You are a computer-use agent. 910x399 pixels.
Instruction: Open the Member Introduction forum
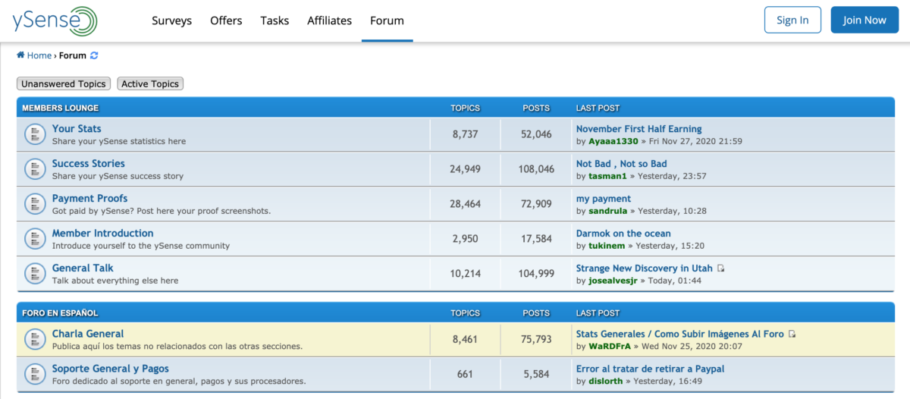pyautogui.click(x=103, y=233)
